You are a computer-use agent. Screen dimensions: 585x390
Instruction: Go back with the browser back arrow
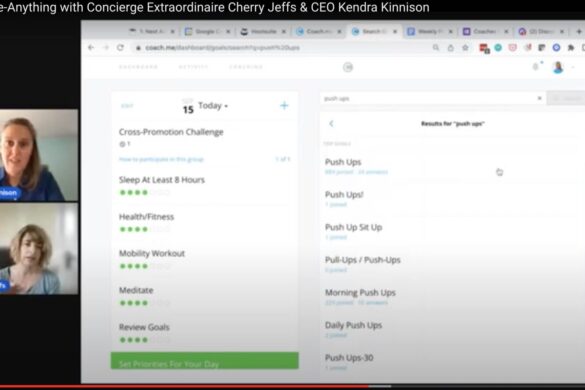click(91, 48)
